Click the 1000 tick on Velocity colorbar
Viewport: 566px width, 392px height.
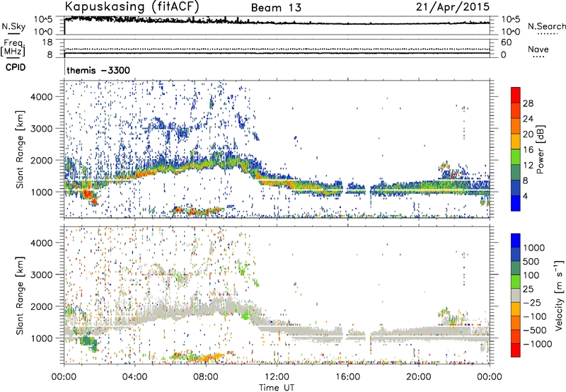[x=533, y=248]
